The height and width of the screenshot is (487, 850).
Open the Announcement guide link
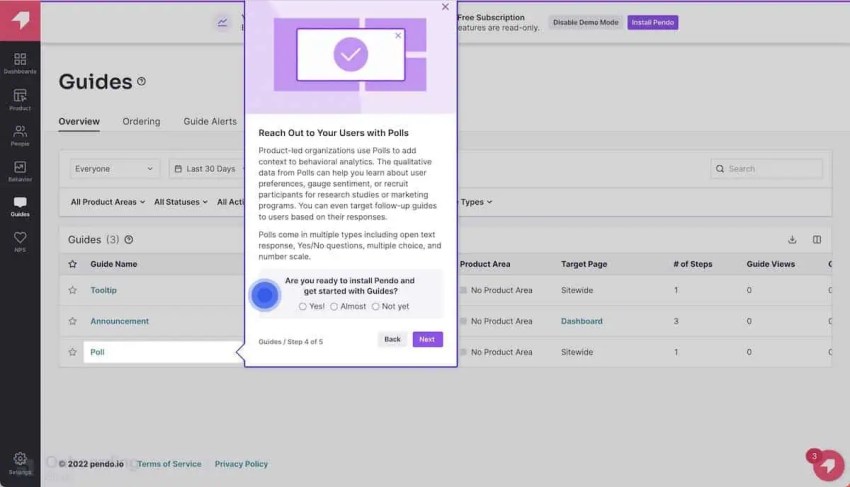[x=119, y=321]
